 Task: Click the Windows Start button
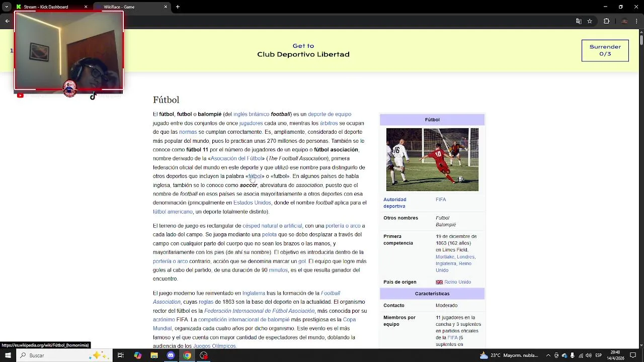click(x=8, y=355)
